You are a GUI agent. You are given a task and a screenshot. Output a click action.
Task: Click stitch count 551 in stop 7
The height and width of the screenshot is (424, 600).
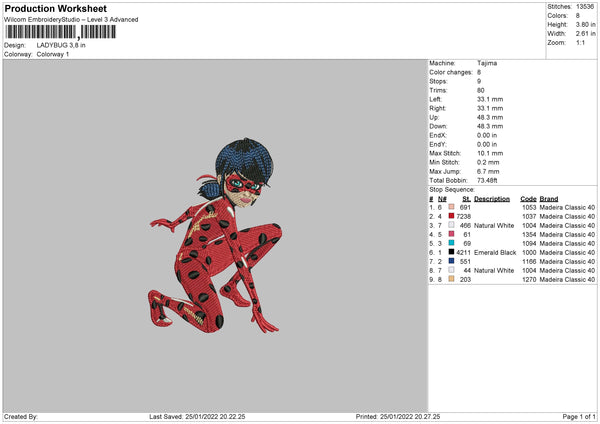[465, 261]
